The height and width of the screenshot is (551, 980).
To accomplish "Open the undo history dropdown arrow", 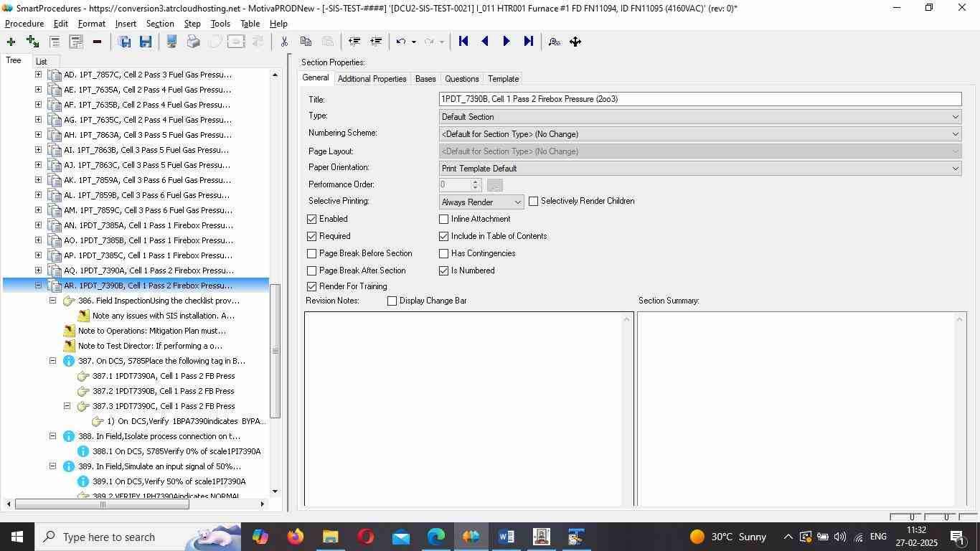I will [x=414, y=42].
